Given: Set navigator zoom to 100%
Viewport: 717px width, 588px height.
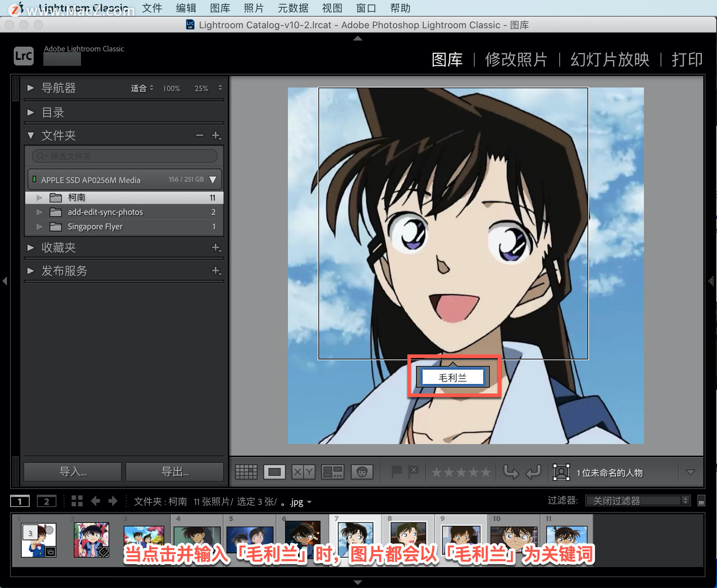Looking at the screenshot, I should point(172,88).
